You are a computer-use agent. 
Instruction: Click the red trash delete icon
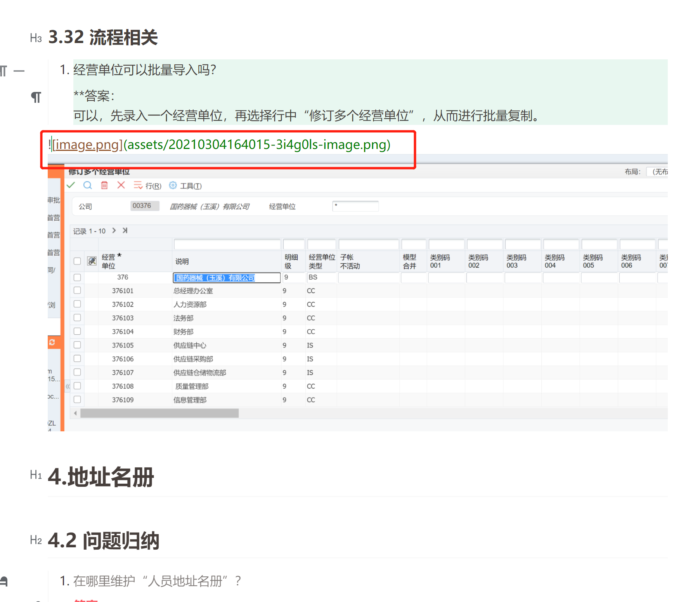click(104, 185)
